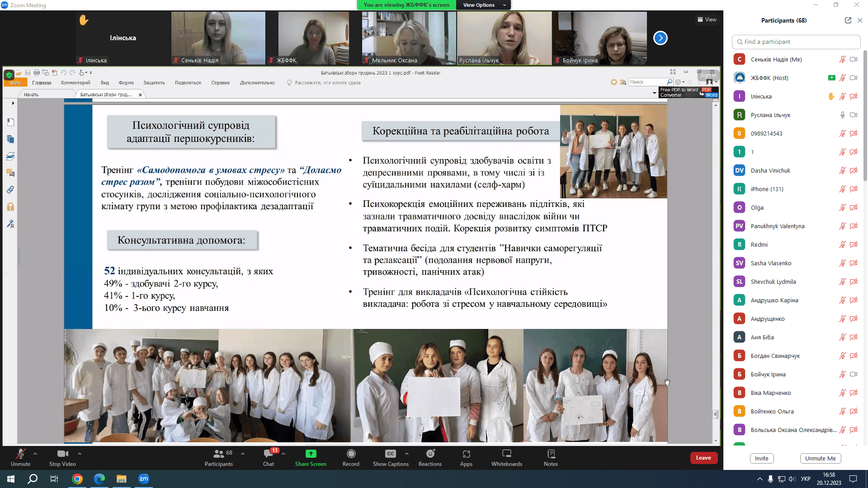Open Zoom Apps
The height and width of the screenshot is (488, 868).
point(466,457)
